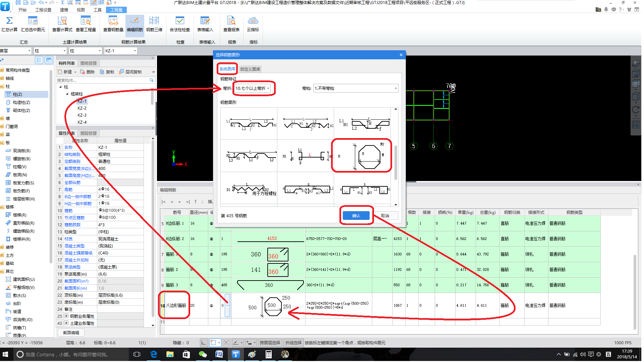Image resolution: width=644 pixels, height=362 pixels.
Task: Click shape scrollbar down arrow in dialog
Action: (x=396, y=204)
